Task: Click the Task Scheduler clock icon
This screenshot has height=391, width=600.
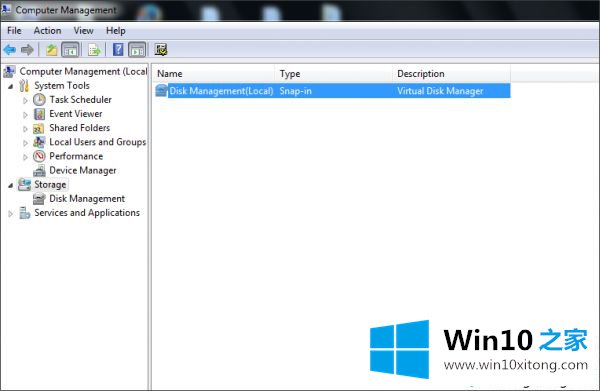Action: (x=39, y=100)
